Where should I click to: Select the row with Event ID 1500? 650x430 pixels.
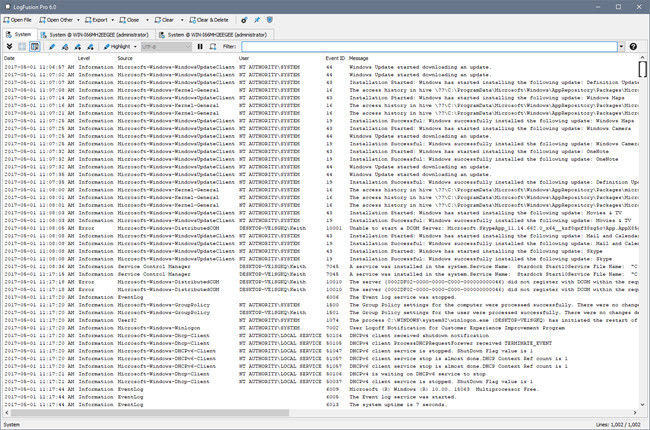click(321, 305)
